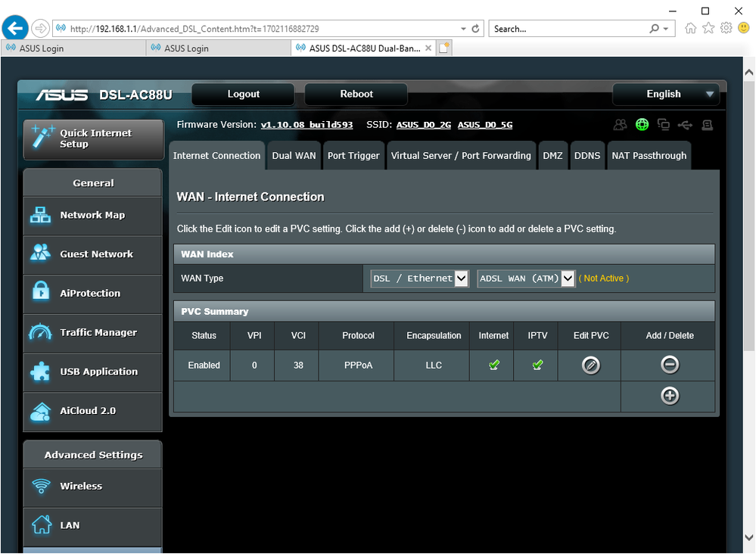Click the green Internet status globe icon

tap(642, 125)
